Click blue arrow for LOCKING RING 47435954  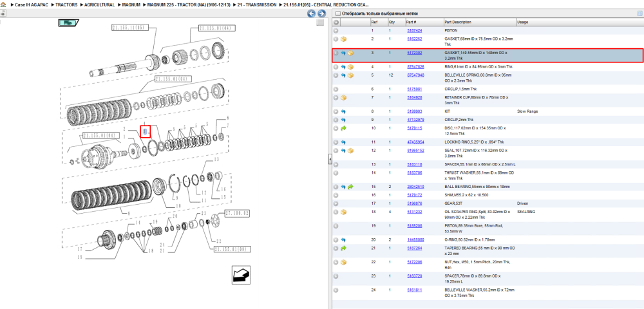tap(343, 142)
